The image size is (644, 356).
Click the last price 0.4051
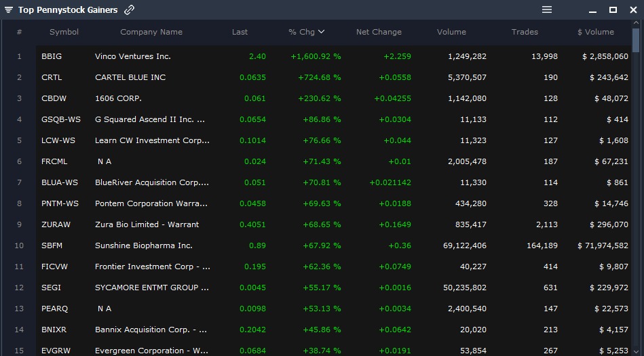click(x=252, y=224)
